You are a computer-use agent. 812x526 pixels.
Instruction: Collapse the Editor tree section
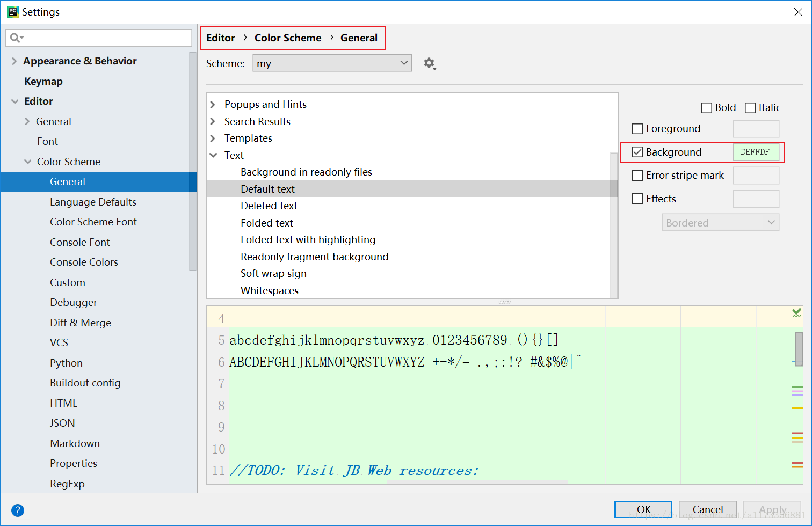tap(15, 101)
